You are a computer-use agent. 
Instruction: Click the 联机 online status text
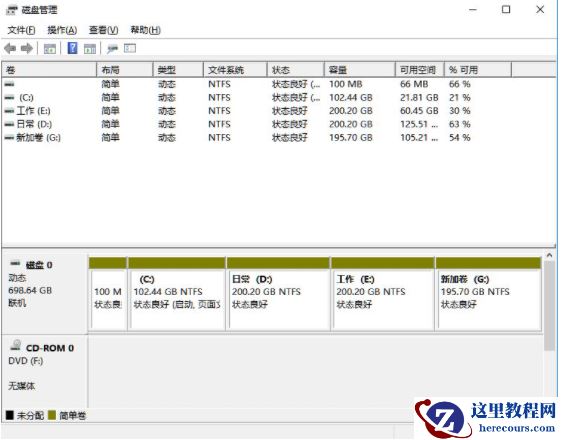pos(17,303)
